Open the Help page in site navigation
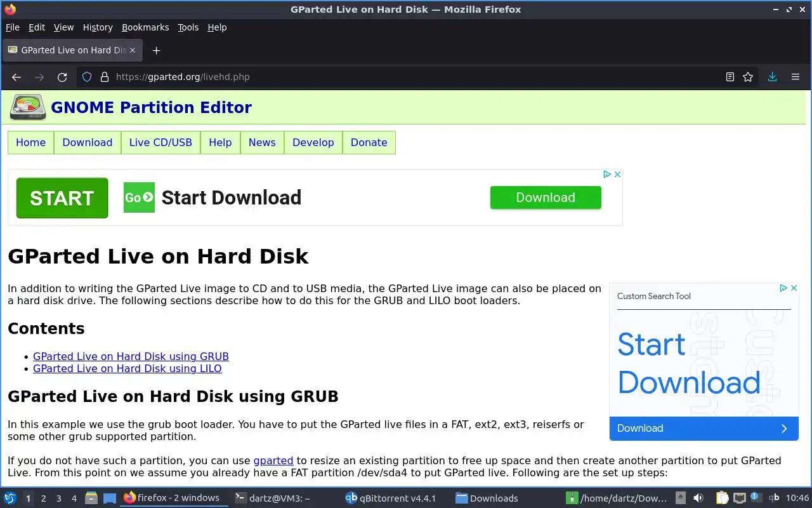Image resolution: width=812 pixels, height=508 pixels. click(x=220, y=142)
